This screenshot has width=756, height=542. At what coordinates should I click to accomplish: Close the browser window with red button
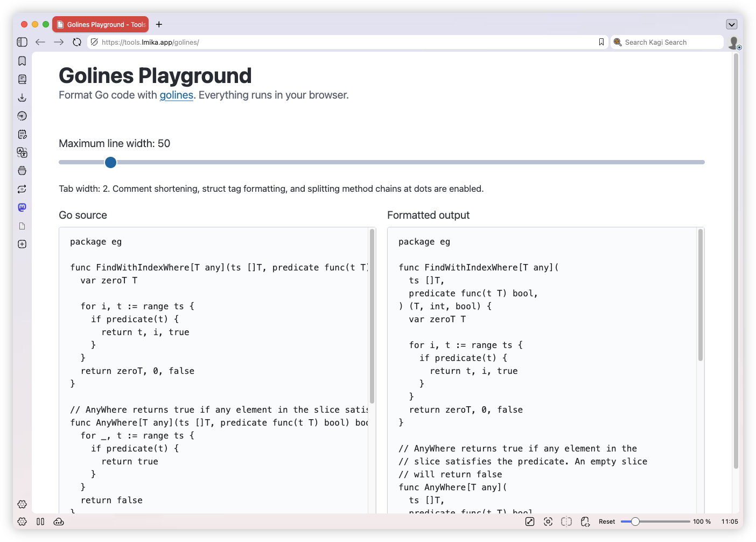coord(24,24)
